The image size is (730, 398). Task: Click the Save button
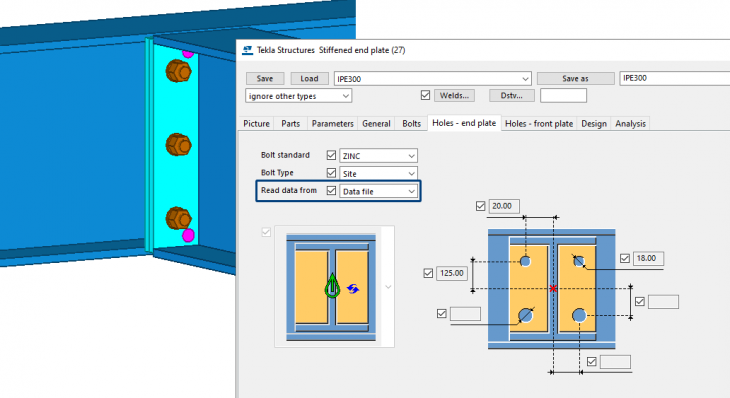click(264, 78)
